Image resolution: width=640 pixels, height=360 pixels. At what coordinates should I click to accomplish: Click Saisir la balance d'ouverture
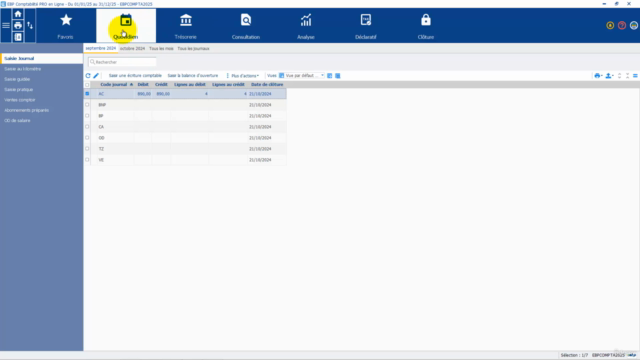pyautogui.click(x=193, y=76)
